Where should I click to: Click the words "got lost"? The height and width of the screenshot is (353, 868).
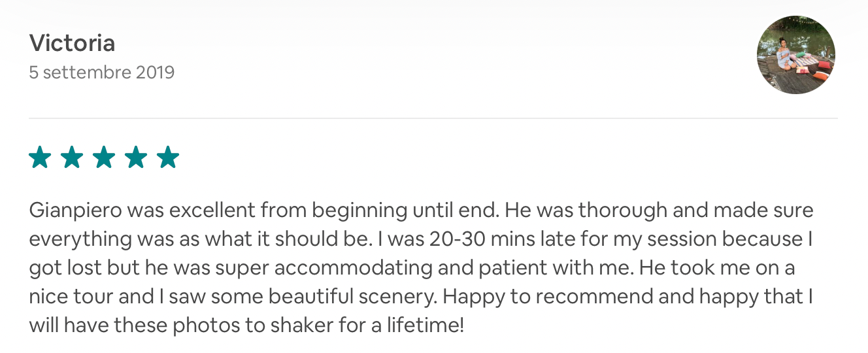coord(62,268)
